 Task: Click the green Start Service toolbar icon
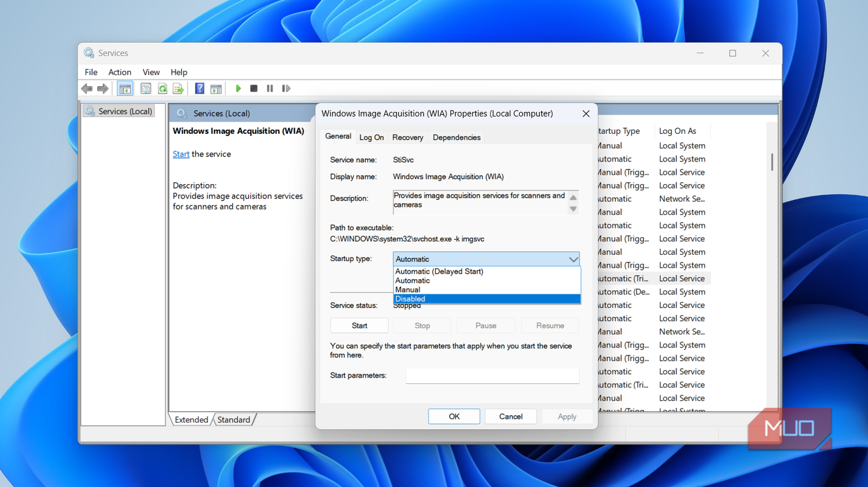coord(238,89)
